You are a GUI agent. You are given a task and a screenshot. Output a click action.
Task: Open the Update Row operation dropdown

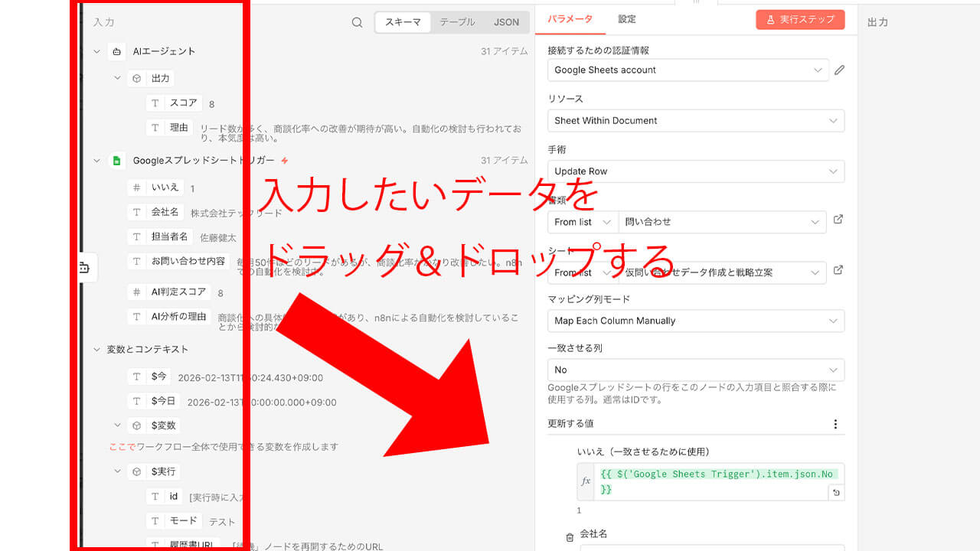[x=697, y=171]
